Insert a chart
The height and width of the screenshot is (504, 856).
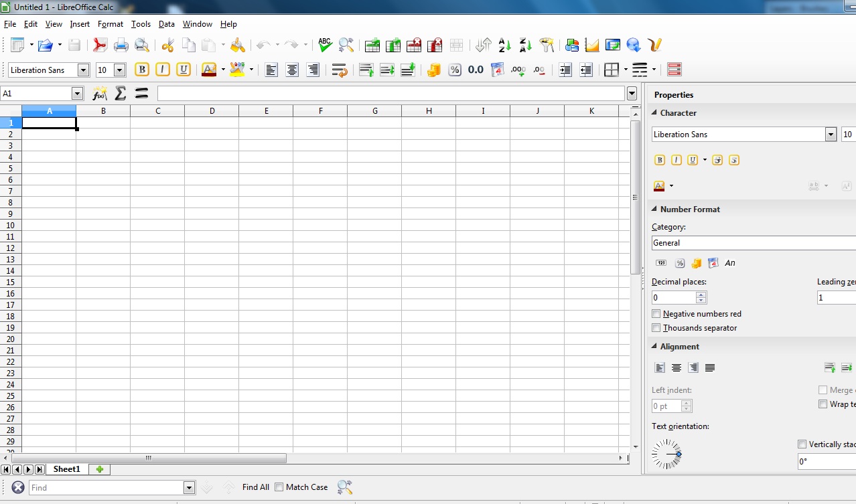coord(591,45)
